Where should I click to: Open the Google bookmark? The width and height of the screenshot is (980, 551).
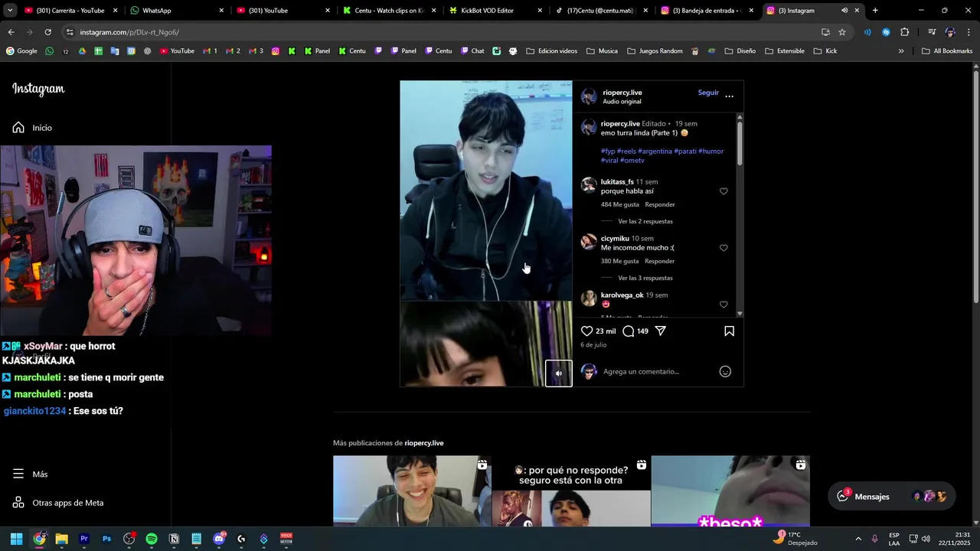click(21, 51)
